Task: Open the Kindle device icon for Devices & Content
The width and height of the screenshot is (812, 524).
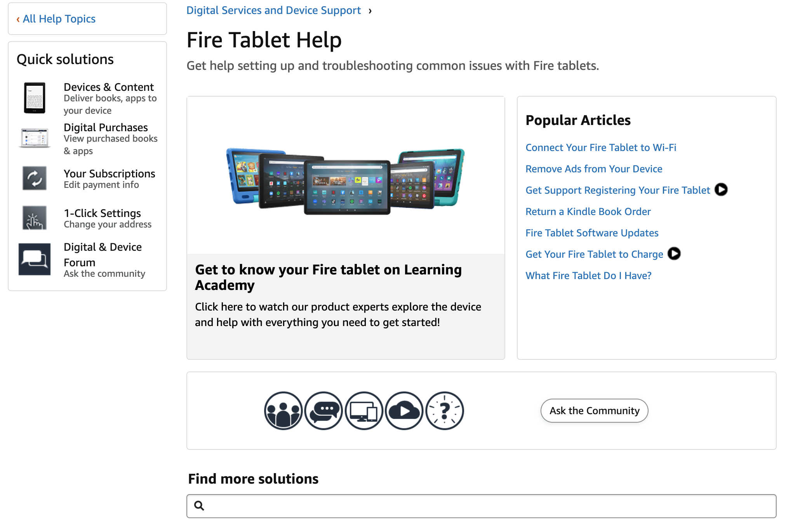Action: click(x=35, y=98)
